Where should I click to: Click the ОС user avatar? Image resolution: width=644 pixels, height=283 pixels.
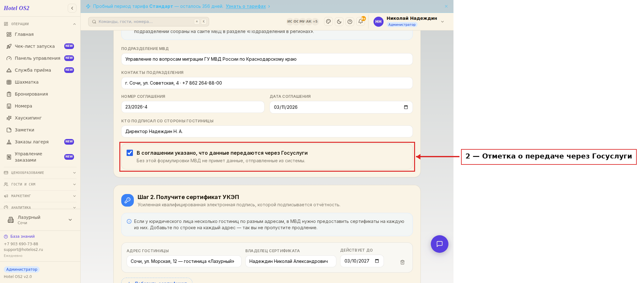point(296,21)
